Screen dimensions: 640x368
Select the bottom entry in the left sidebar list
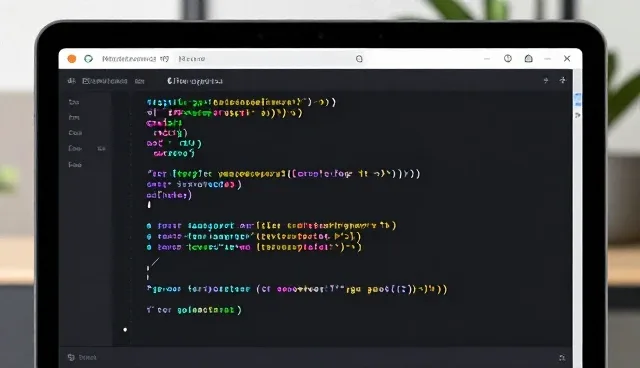point(75,165)
